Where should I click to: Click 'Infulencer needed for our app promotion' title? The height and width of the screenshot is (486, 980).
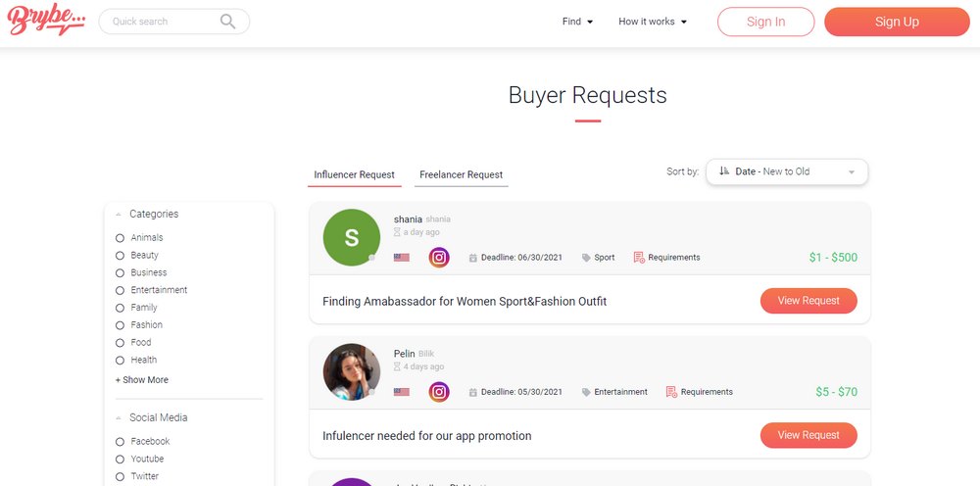coord(427,436)
